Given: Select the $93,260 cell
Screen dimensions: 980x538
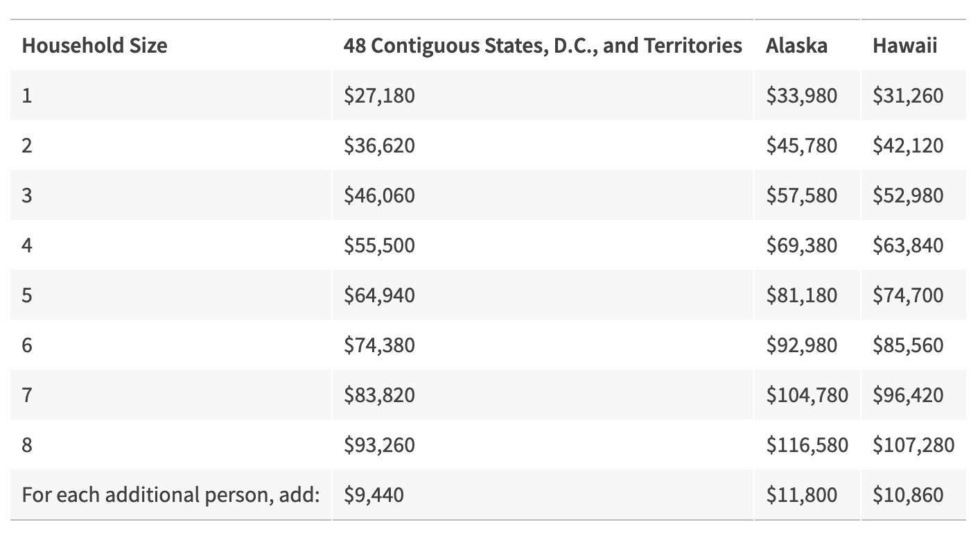Looking at the screenshot, I should coord(379,445).
